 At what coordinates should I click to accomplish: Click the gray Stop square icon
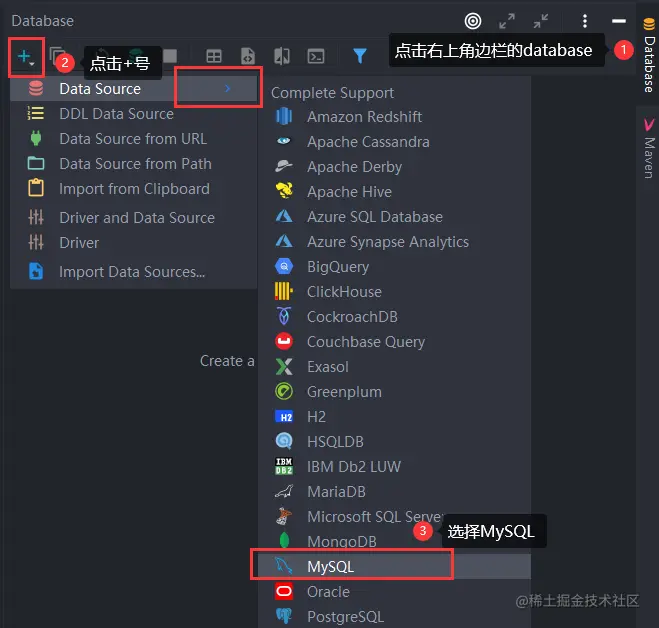(x=170, y=56)
